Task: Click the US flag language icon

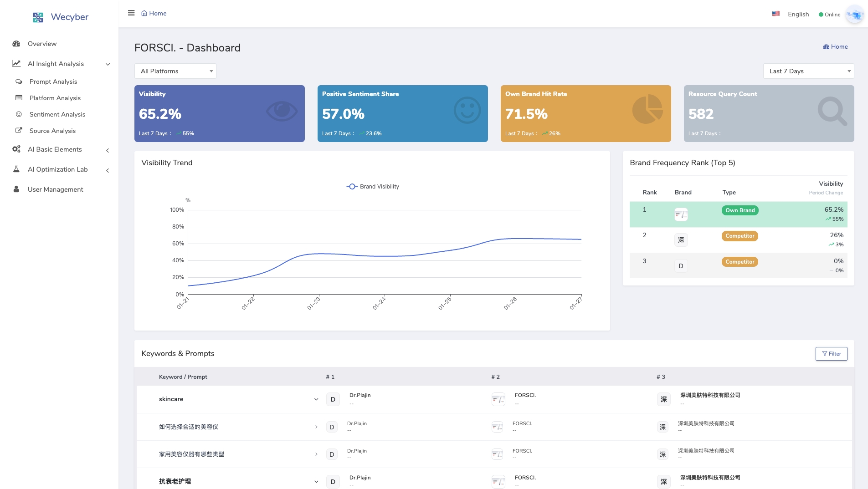Action: point(776,14)
